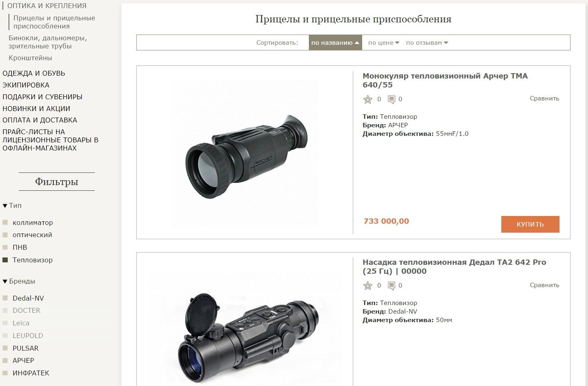Click the comment icon for Арчер TMA monocular
This screenshot has width=588, height=386.
391,99
